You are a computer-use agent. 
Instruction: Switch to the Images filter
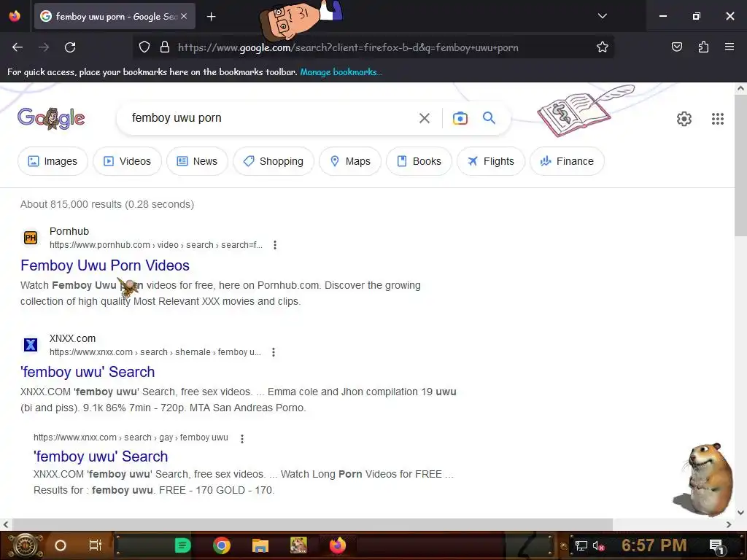coord(53,161)
